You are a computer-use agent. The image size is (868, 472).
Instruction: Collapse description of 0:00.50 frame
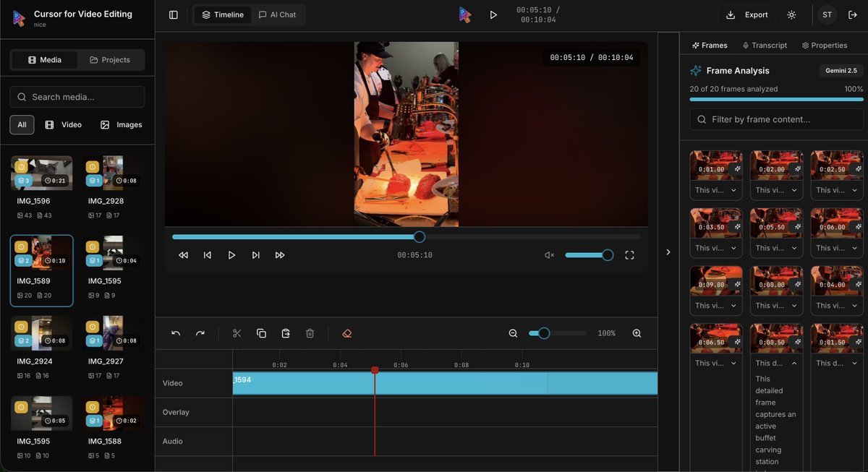(x=776, y=363)
